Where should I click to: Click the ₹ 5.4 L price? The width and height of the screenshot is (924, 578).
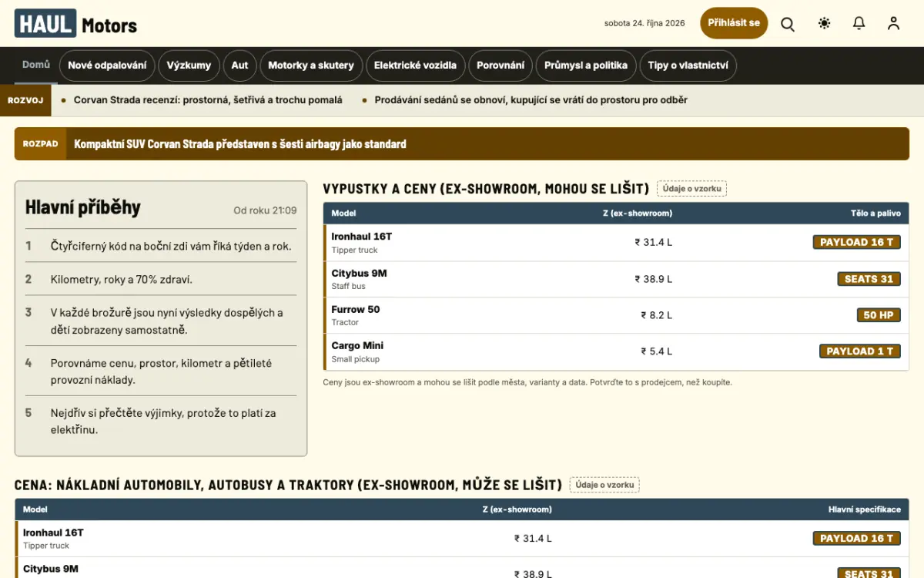657,351
